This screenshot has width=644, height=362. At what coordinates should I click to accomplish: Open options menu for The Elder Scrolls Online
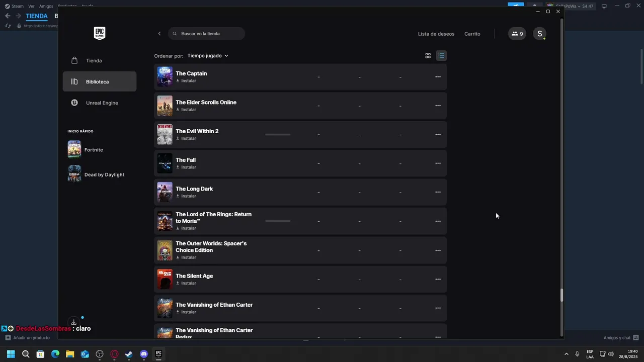coord(438,106)
